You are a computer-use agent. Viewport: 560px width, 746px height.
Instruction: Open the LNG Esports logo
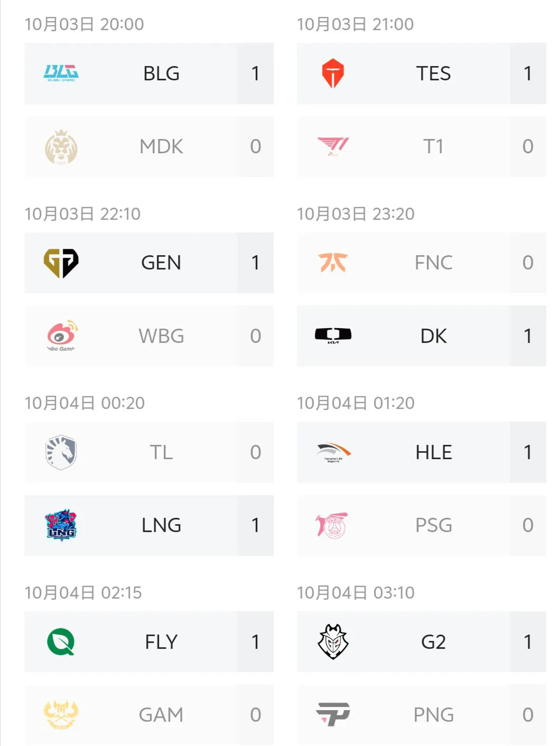(x=61, y=525)
